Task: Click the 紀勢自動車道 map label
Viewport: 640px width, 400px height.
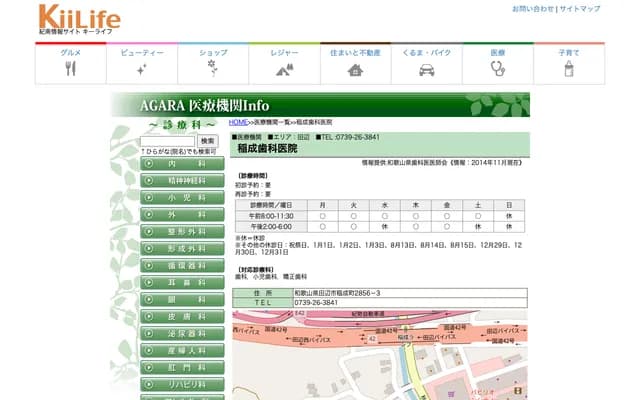Action: coord(368,314)
